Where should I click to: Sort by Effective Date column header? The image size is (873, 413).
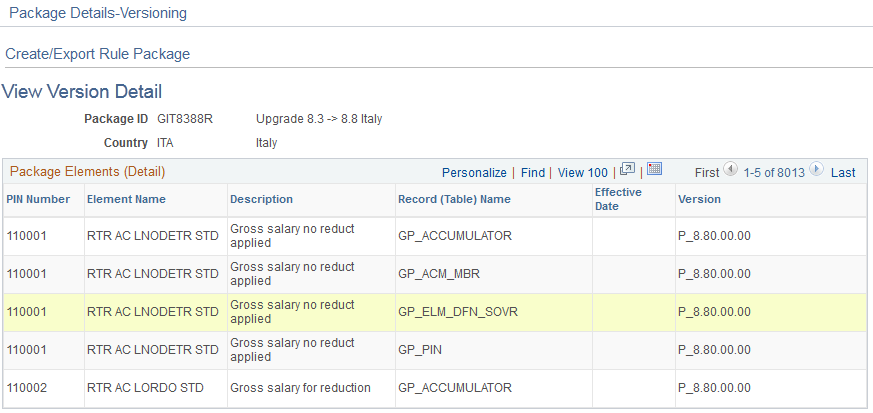click(x=619, y=199)
